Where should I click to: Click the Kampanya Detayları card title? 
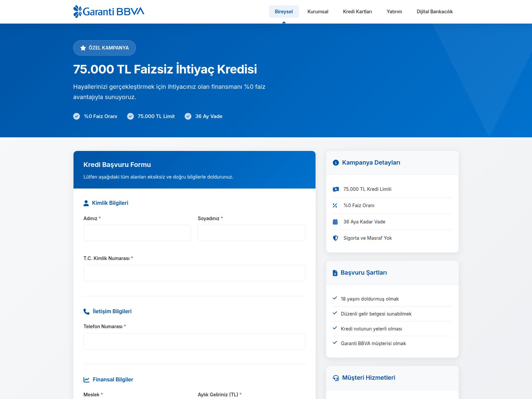click(x=371, y=163)
